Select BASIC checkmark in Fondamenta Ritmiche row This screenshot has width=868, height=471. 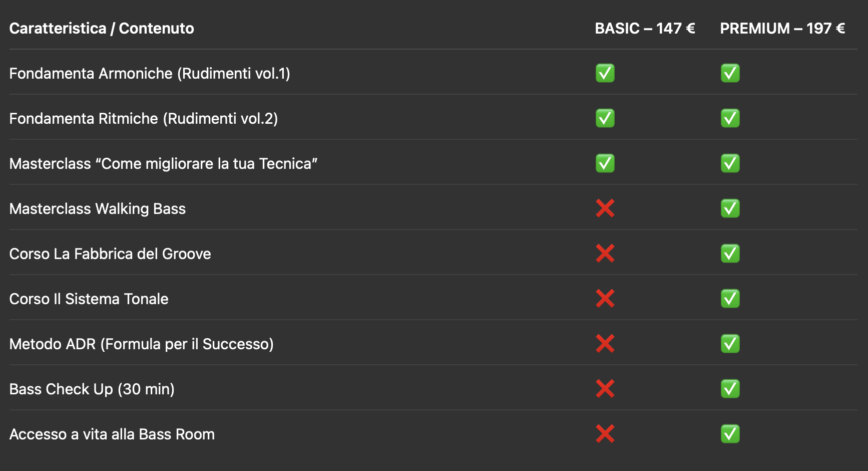[605, 118]
